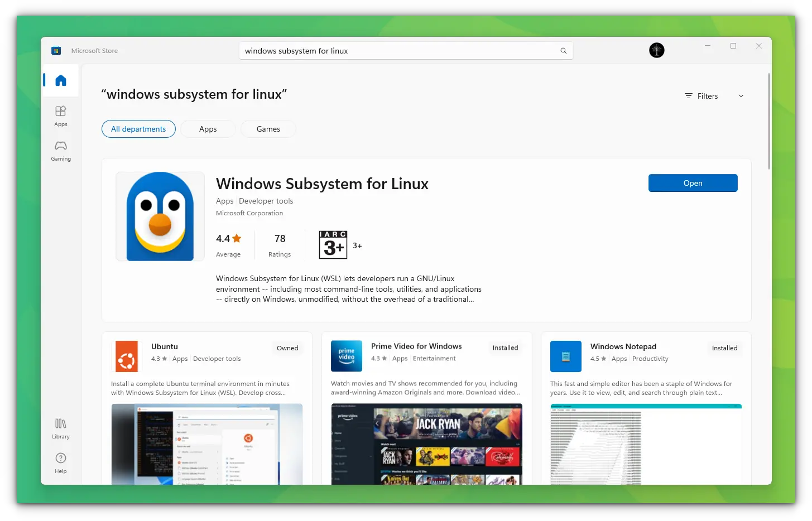The image size is (812, 521).
Task: Click the Developer tools category under WSL
Action: [x=266, y=201]
